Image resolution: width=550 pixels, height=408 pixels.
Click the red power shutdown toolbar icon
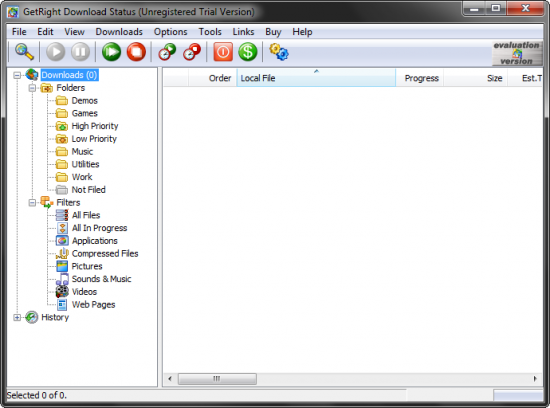[x=223, y=52]
